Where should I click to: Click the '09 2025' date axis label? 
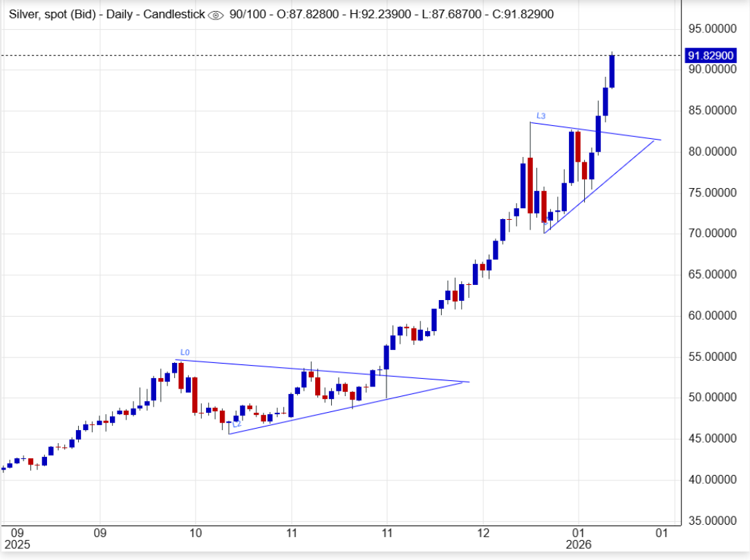point(17,539)
